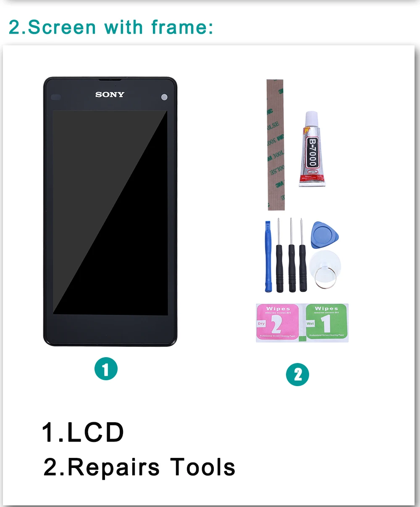Click the green Wet wipes packet

pos(327,322)
